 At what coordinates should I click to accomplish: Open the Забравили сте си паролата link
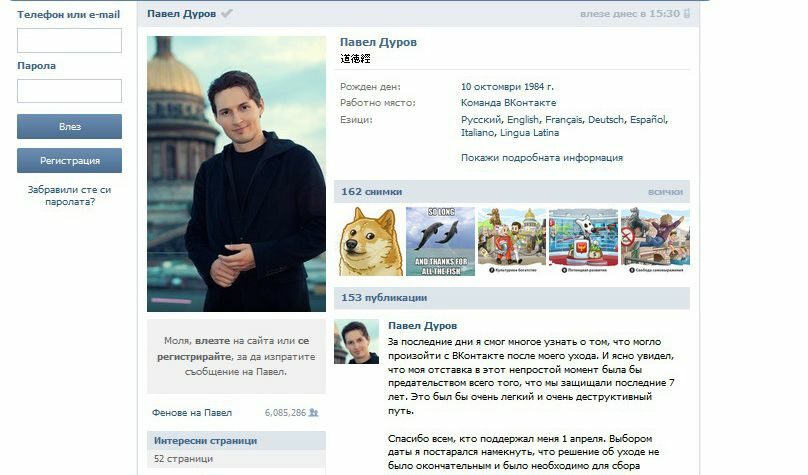(70, 196)
